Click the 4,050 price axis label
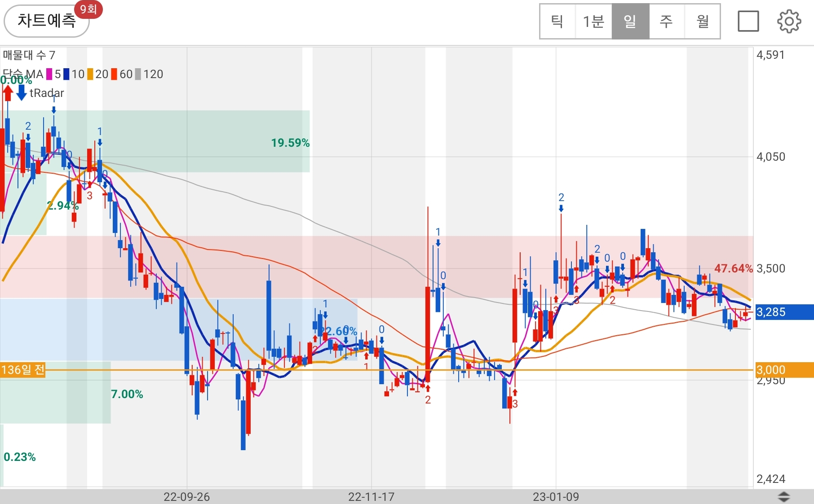This screenshot has height=504, width=814. pyautogui.click(x=771, y=157)
